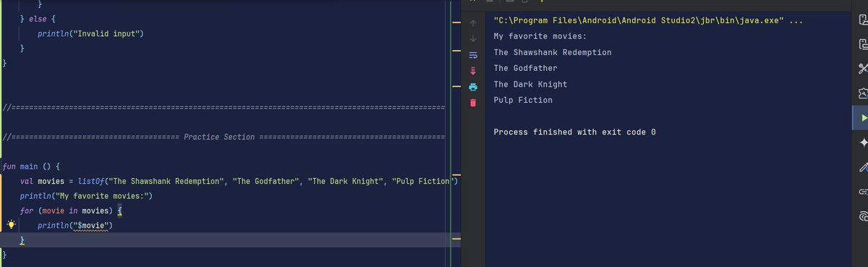The height and width of the screenshot is (267, 868).
Task: Click the println("My favorite movies:") code line
Action: pyautogui.click(x=86, y=196)
